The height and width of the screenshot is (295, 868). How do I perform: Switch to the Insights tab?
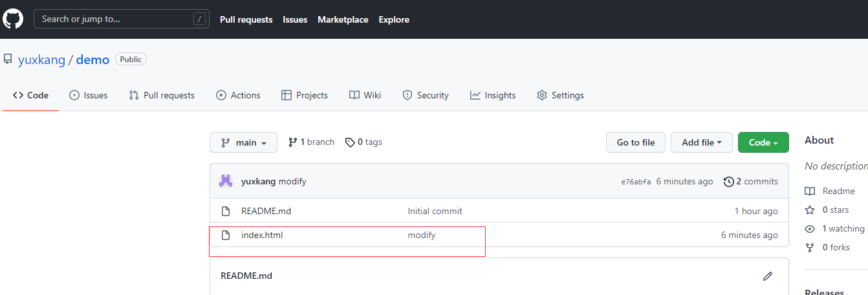tap(493, 95)
